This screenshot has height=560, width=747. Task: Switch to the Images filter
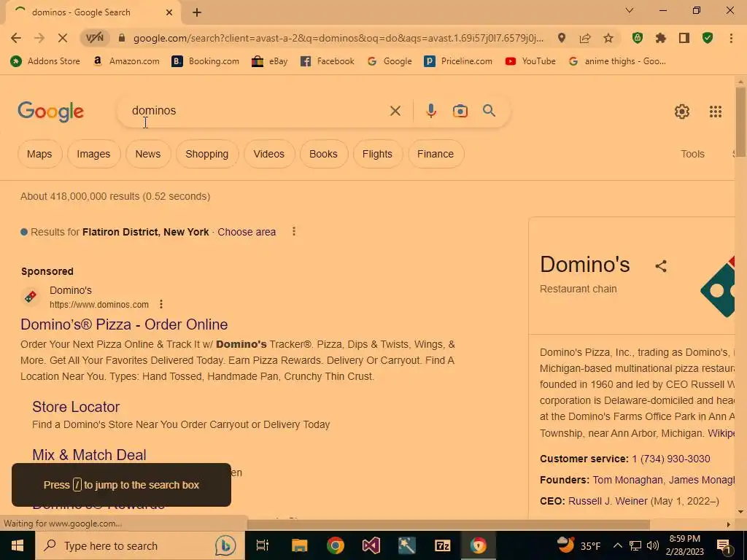[93, 154]
